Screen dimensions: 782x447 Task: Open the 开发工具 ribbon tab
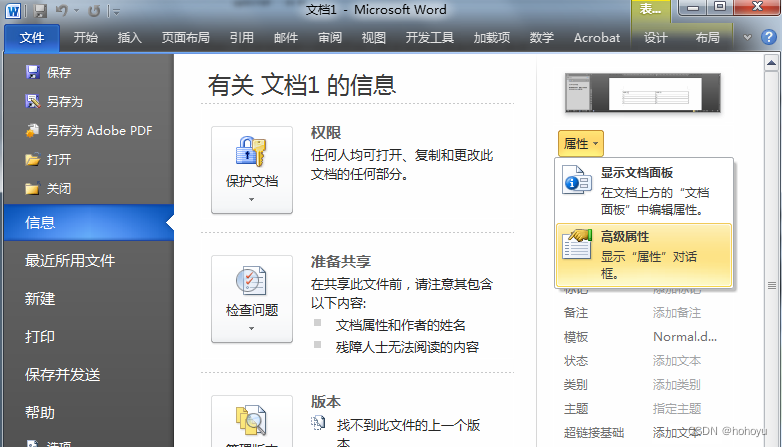429,38
